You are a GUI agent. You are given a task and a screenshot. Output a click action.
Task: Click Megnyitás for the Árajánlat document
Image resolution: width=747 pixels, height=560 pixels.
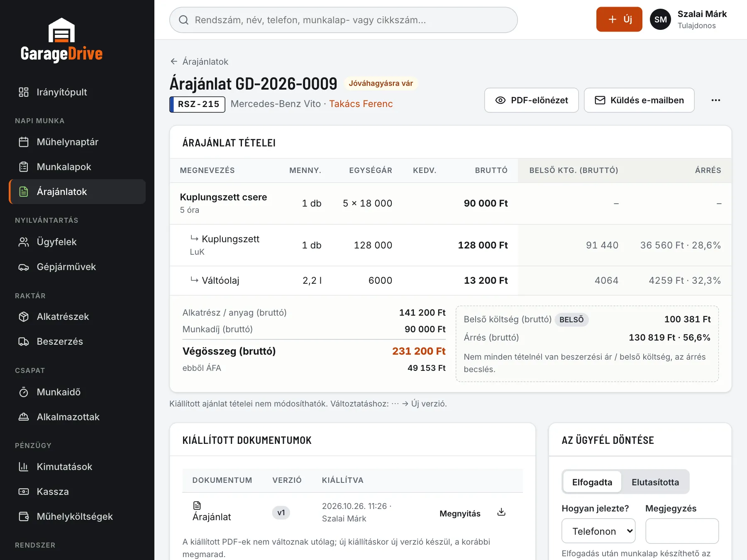[460, 514]
